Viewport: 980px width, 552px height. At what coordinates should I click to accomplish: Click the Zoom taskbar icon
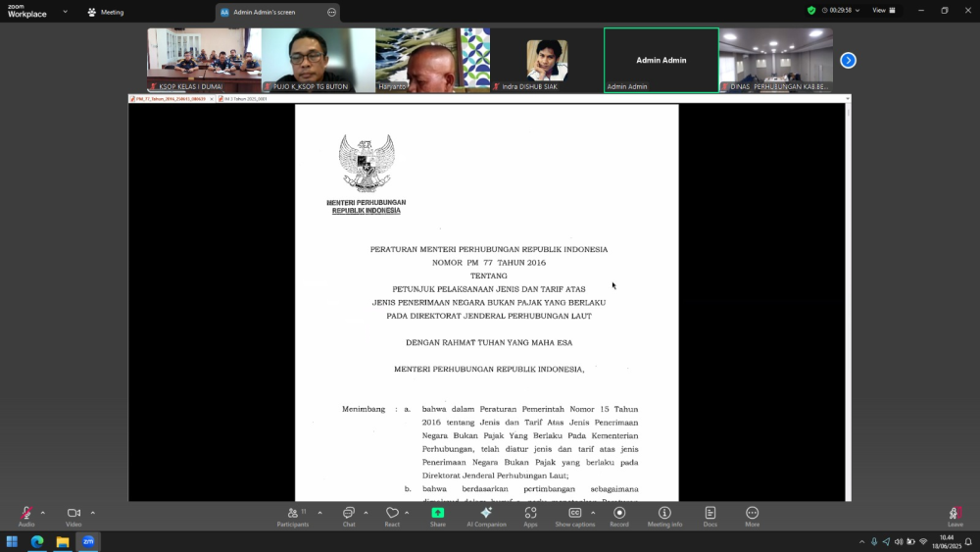coord(88,541)
